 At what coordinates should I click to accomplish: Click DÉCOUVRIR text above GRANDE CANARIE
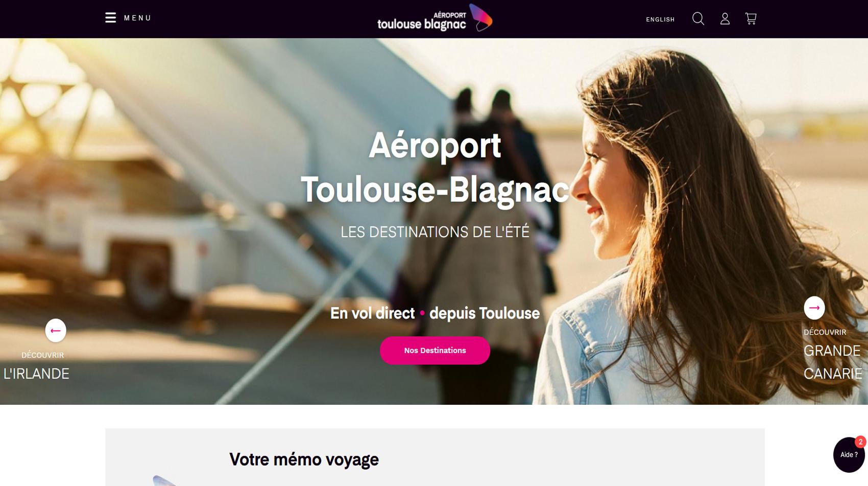point(825,332)
